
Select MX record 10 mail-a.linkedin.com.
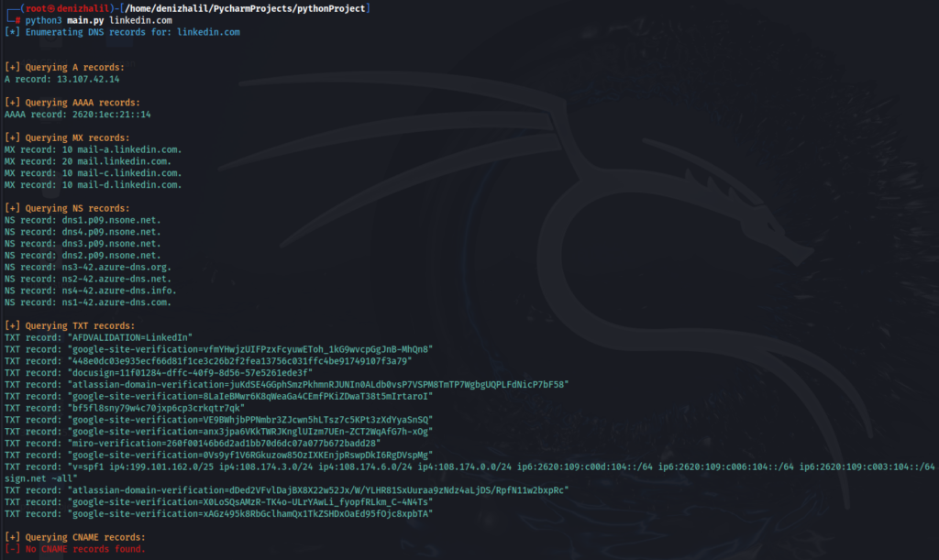coord(93,149)
